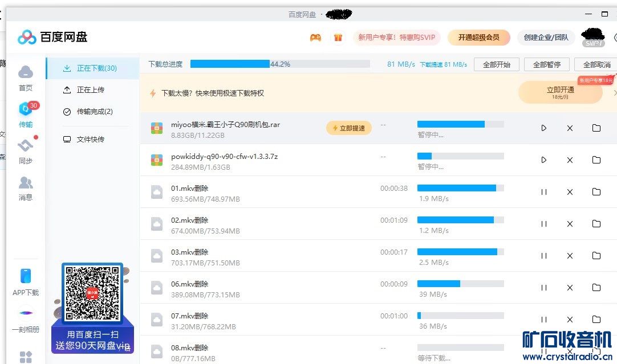The width and height of the screenshot is (617, 364).
Task: Open the 文件快传 tab
Action: pyautogui.click(x=92, y=139)
